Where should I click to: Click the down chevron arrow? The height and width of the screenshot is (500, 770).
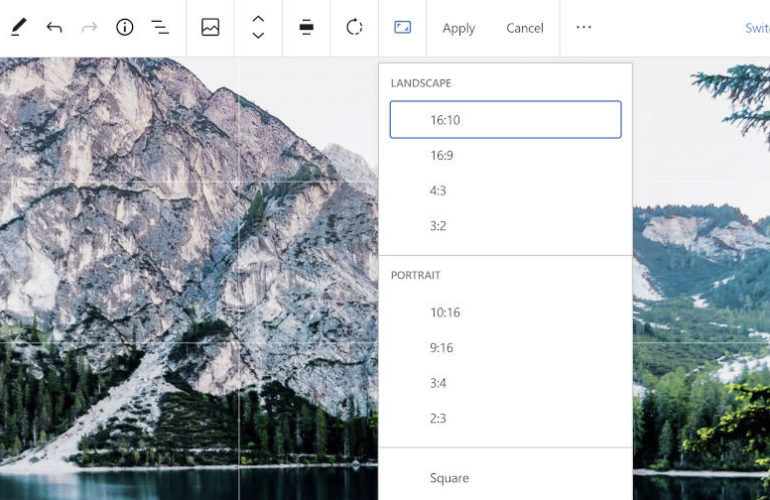tap(258, 35)
